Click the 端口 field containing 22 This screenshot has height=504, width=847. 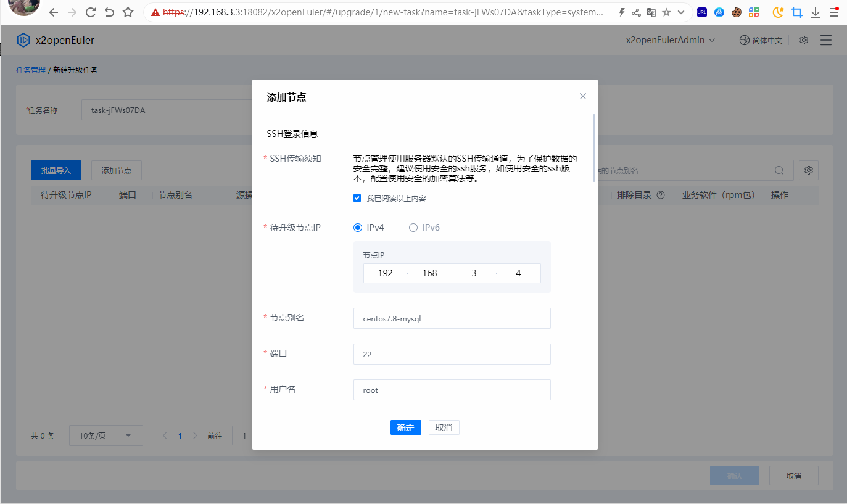452,354
